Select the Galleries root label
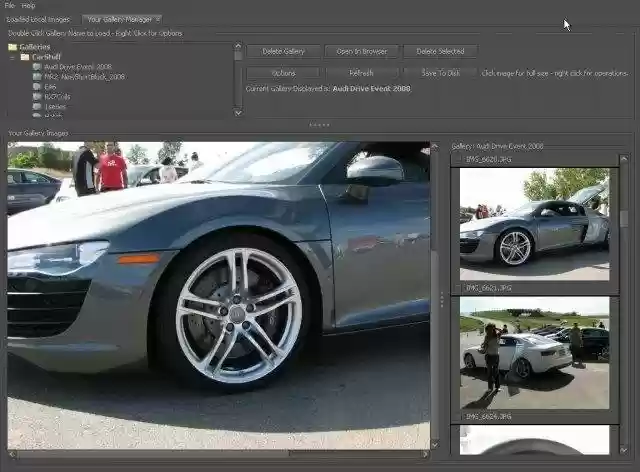 pos(35,47)
